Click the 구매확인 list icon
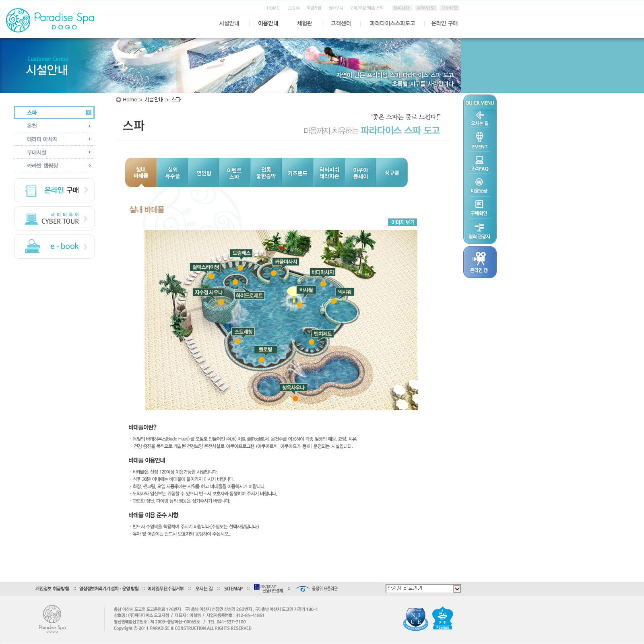644x644 pixels. 479,205
